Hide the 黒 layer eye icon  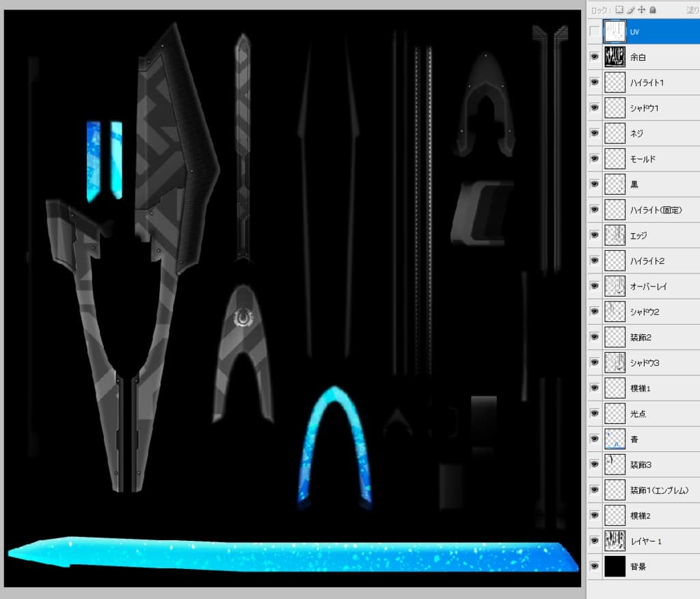point(594,184)
